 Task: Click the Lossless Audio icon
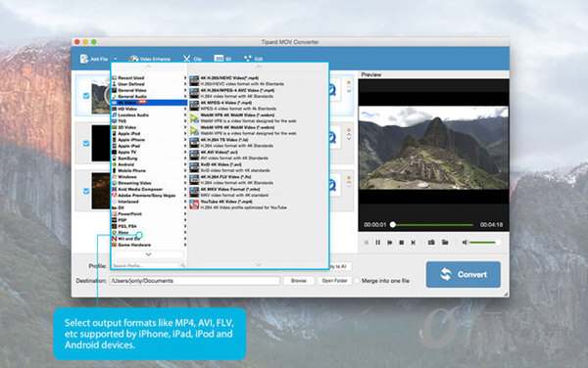point(115,115)
